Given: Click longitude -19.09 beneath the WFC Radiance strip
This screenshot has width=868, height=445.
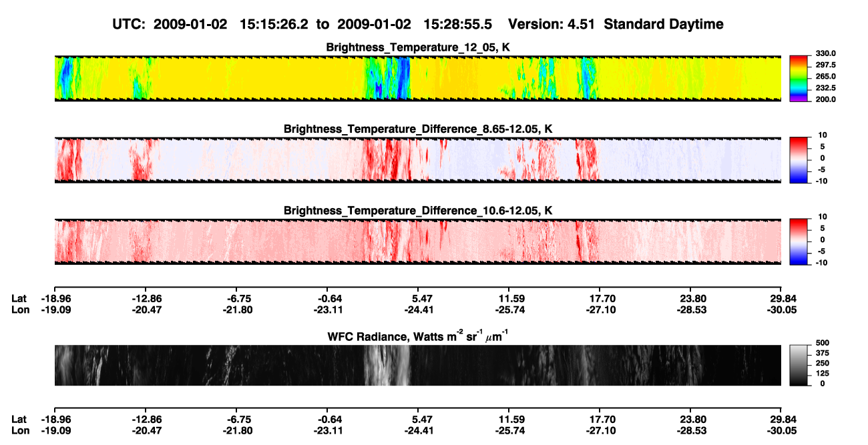Looking at the screenshot, I should (55, 430).
